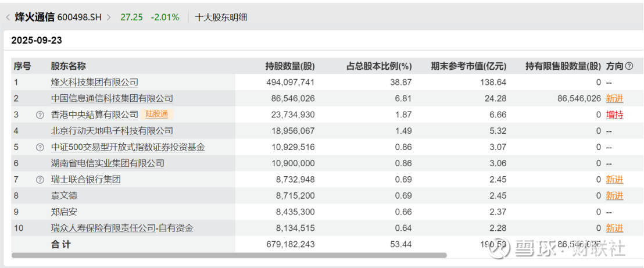Click the 持有限售股数量(股) column header
The width and height of the screenshot is (644, 268).
tap(563, 66)
